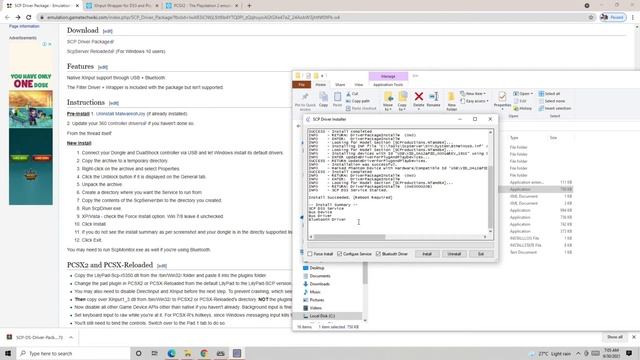
Task: Click Select all in the ribbon
Action: click(549, 94)
